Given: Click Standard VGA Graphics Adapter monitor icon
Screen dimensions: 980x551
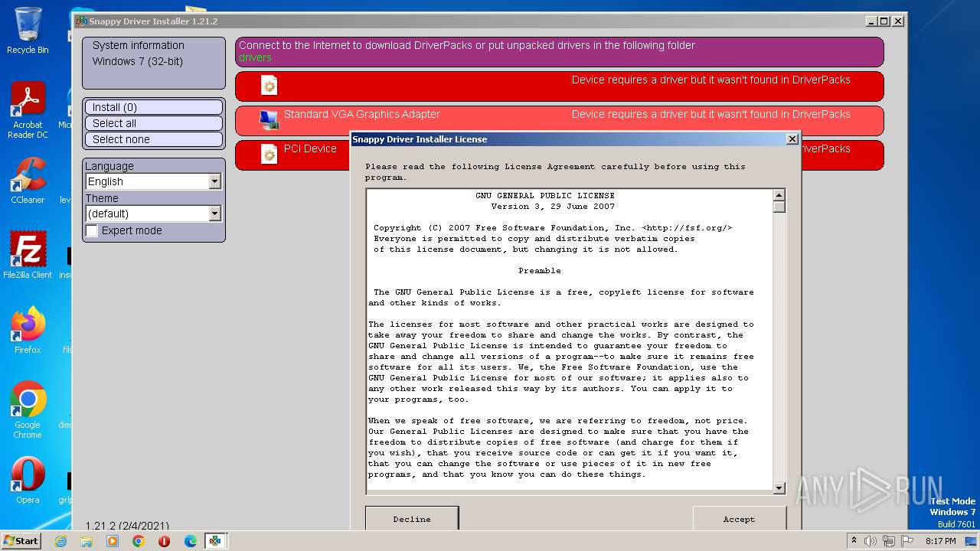Looking at the screenshot, I should pos(269,119).
